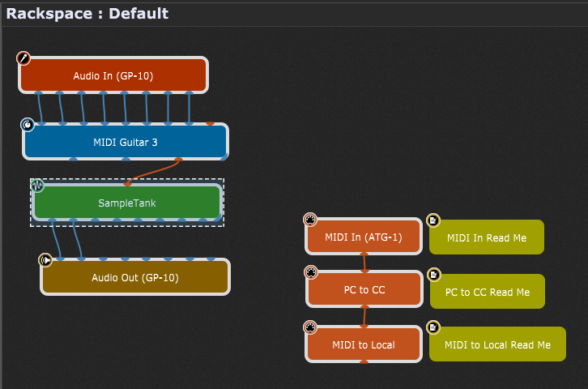The image size is (588, 389).
Task: Click the note icon on MIDI to Local Read Me
Action: (x=434, y=327)
